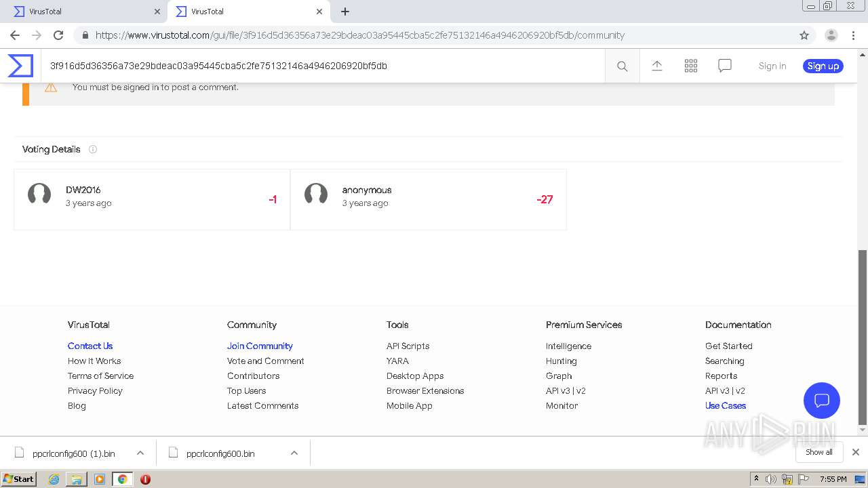The height and width of the screenshot is (488, 868).
Task: Show hidden tray icons arrow
Action: [756, 479]
